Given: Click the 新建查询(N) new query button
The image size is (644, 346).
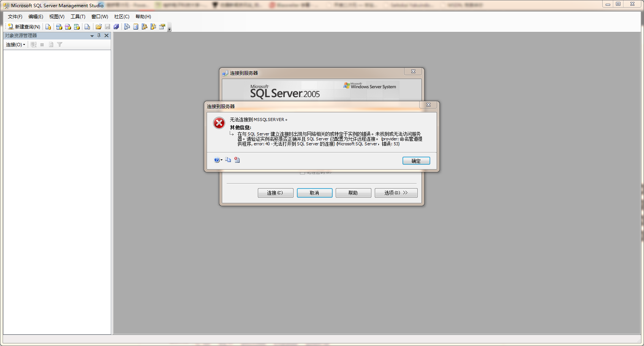Looking at the screenshot, I should [24, 27].
